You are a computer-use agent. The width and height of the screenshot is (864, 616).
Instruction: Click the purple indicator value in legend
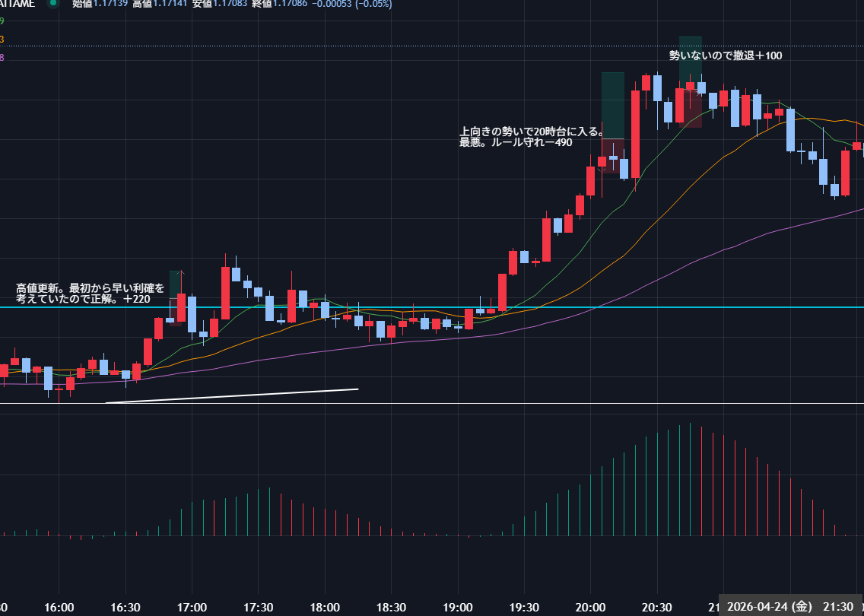[2, 57]
